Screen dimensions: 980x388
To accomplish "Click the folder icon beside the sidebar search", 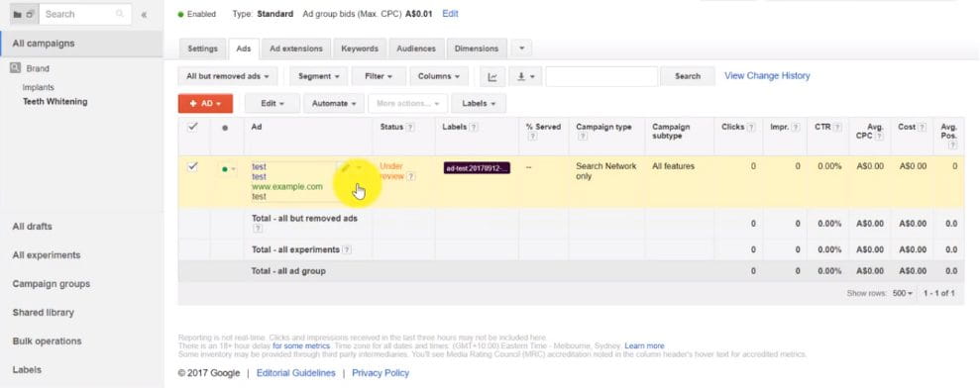I will pyautogui.click(x=17, y=14).
